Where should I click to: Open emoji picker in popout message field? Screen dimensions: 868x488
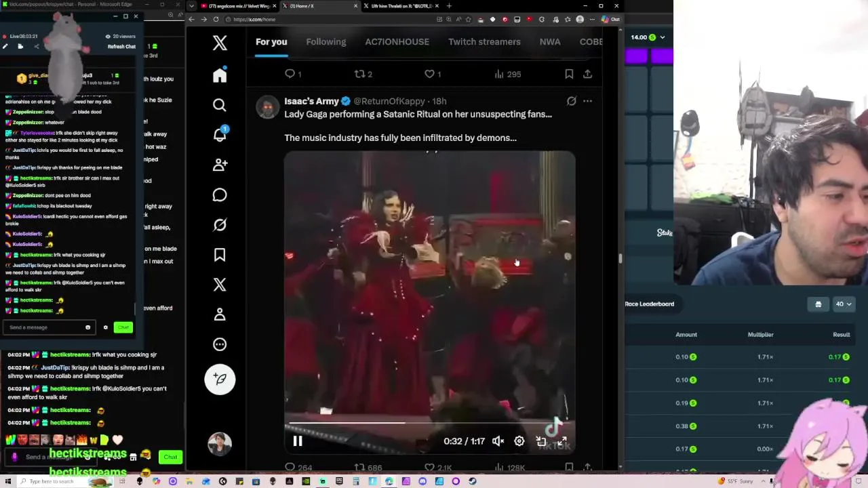pyautogui.click(x=87, y=327)
